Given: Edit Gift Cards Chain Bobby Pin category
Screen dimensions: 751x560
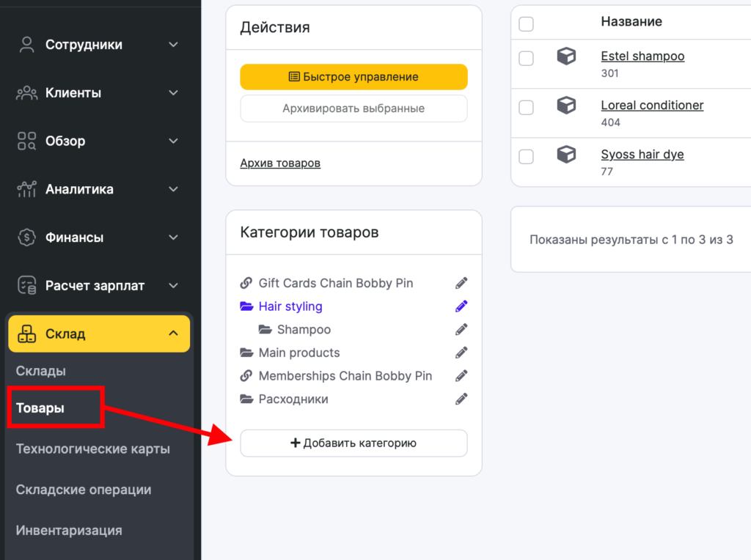Looking at the screenshot, I should click(x=461, y=283).
